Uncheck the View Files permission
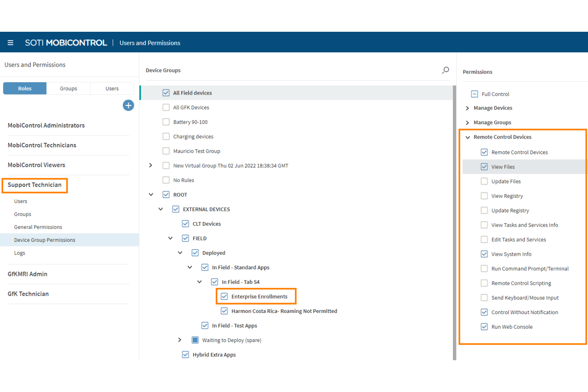588x392 pixels. (484, 167)
